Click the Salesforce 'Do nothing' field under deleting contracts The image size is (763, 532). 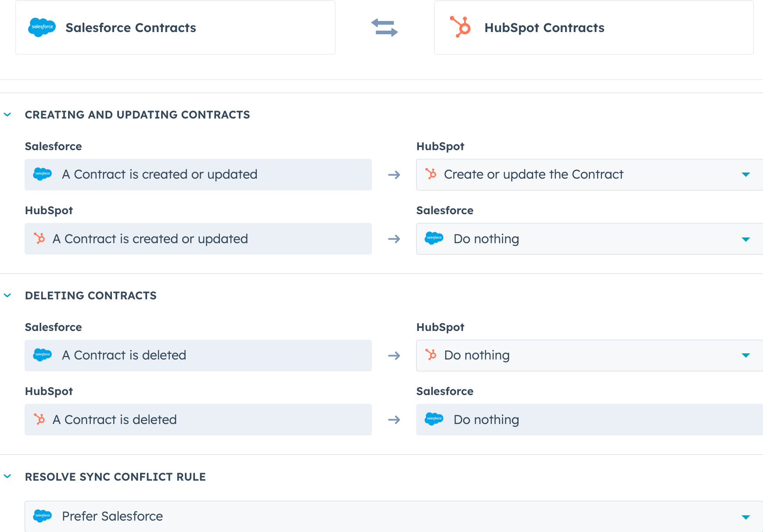tap(588, 420)
